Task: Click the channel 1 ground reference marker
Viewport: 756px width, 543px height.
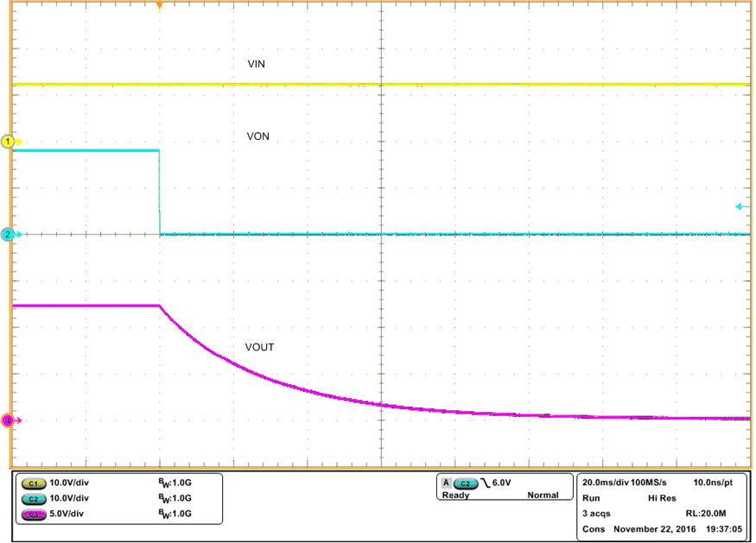Action: click(7, 142)
